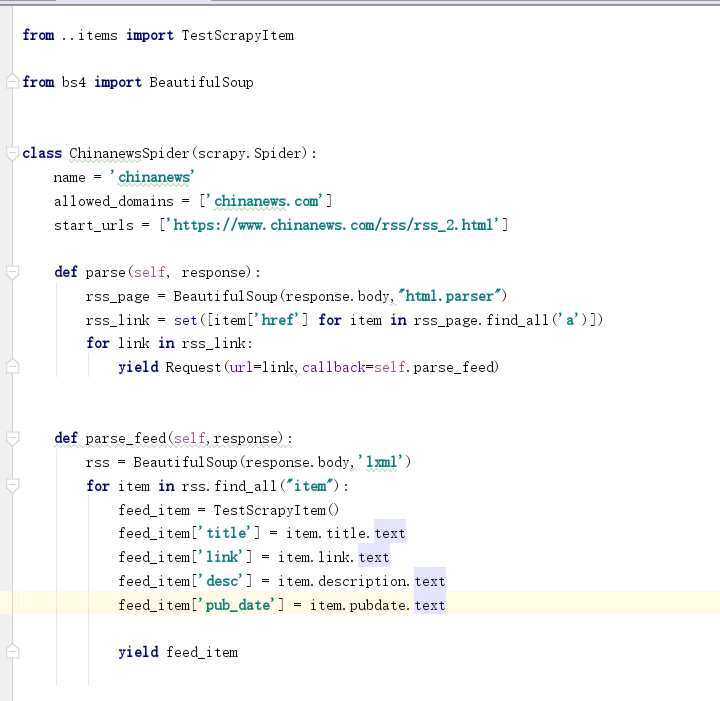
Task: Collapse the 'def parse_feed' fold marker
Action: [x=12, y=438]
